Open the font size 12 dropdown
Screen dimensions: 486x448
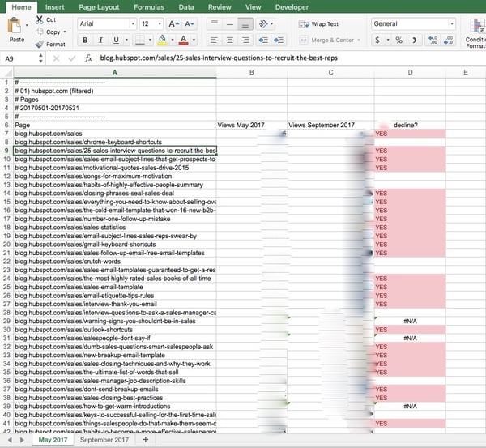tap(151, 24)
